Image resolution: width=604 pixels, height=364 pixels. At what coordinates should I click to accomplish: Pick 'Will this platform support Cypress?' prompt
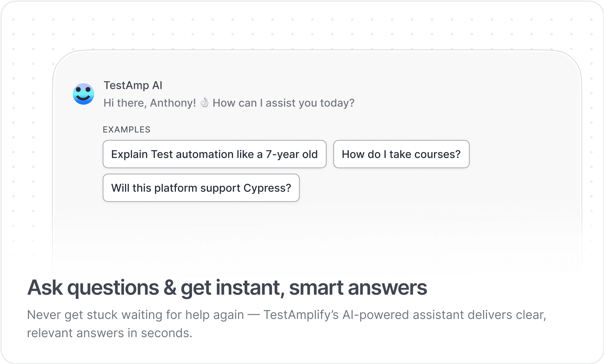(201, 188)
